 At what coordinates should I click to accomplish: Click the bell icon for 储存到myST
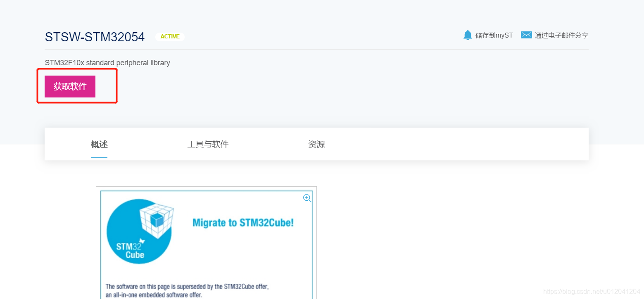pyautogui.click(x=468, y=35)
